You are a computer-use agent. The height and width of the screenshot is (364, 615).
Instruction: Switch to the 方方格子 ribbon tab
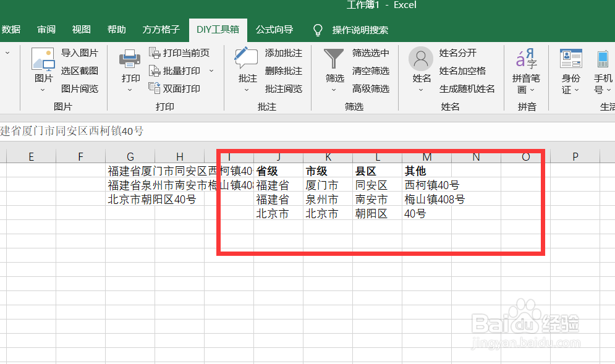tap(160, 29)
